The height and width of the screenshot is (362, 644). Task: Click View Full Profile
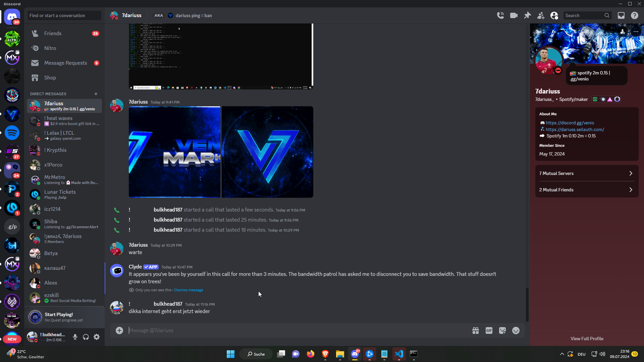[587, 339]
